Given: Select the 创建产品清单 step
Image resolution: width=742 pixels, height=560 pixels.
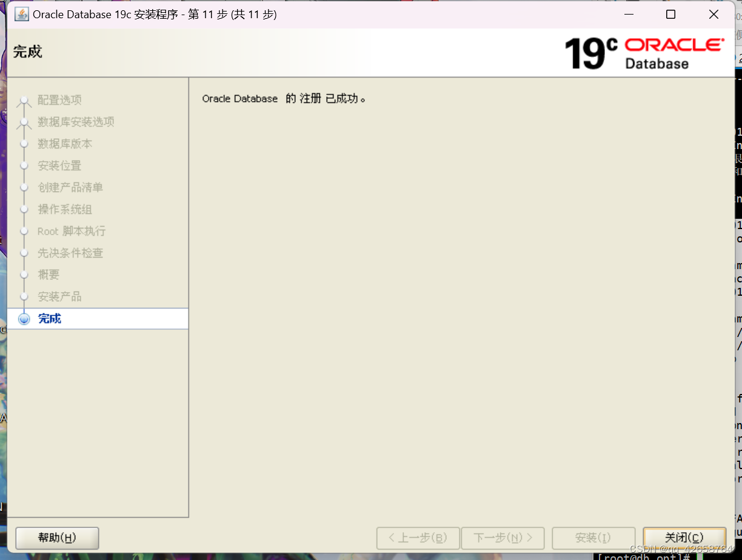Looking at the screenshot, I should click(70, 187).
